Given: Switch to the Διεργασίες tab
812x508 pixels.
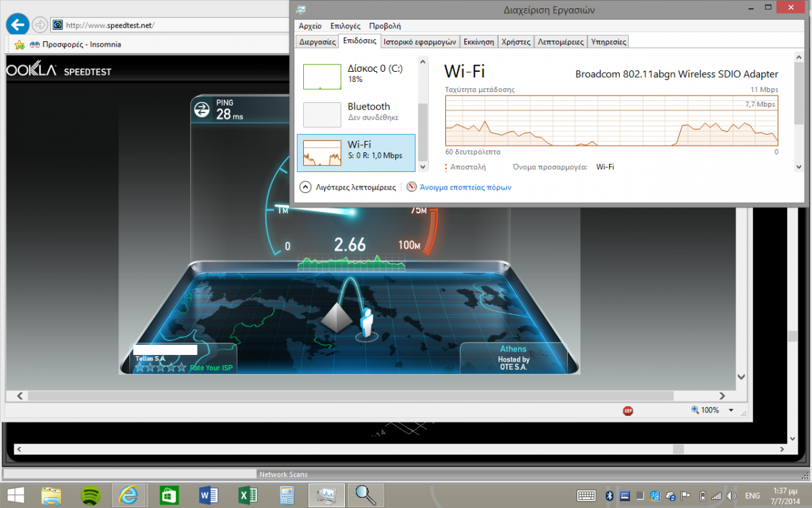Looking at the screenshot, I should point(318,41).
